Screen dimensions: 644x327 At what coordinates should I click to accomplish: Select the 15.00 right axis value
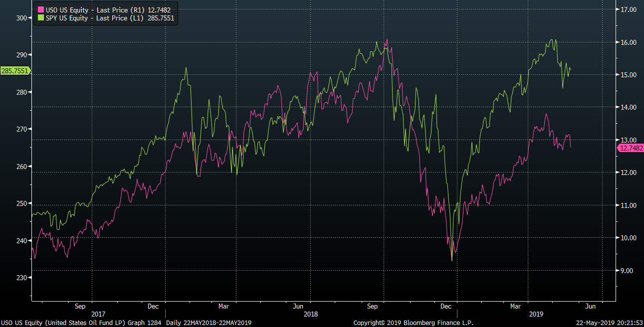pos(628,75)
